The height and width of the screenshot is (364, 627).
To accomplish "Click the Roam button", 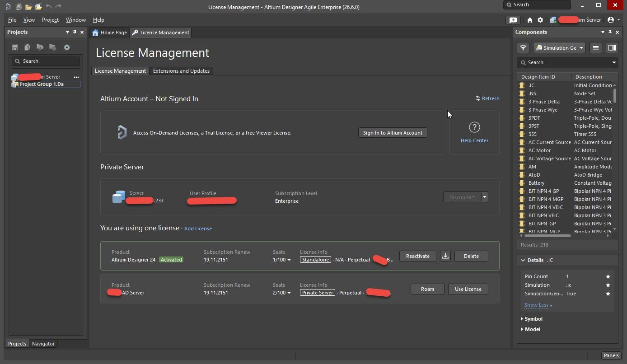I will (x=427, y=289).
